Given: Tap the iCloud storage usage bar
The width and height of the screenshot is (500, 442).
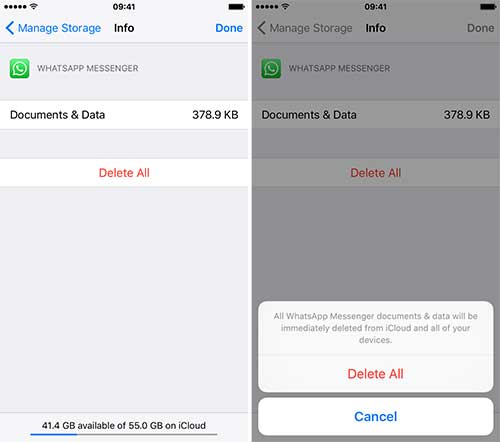Looking at the screenshot, I should tap(124, 434).
